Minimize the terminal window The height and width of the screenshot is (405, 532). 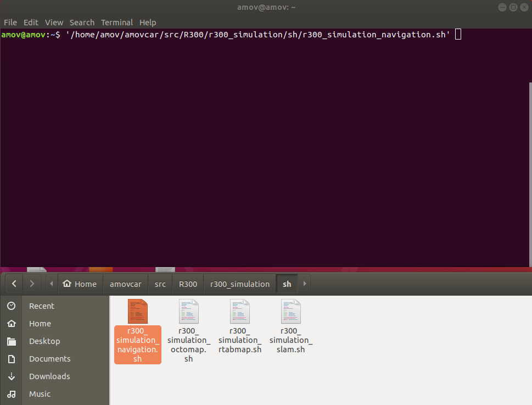pos(502,7)
